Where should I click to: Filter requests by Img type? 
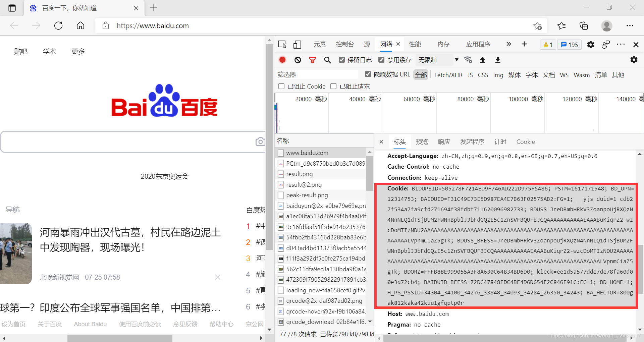tap(498, 75)
